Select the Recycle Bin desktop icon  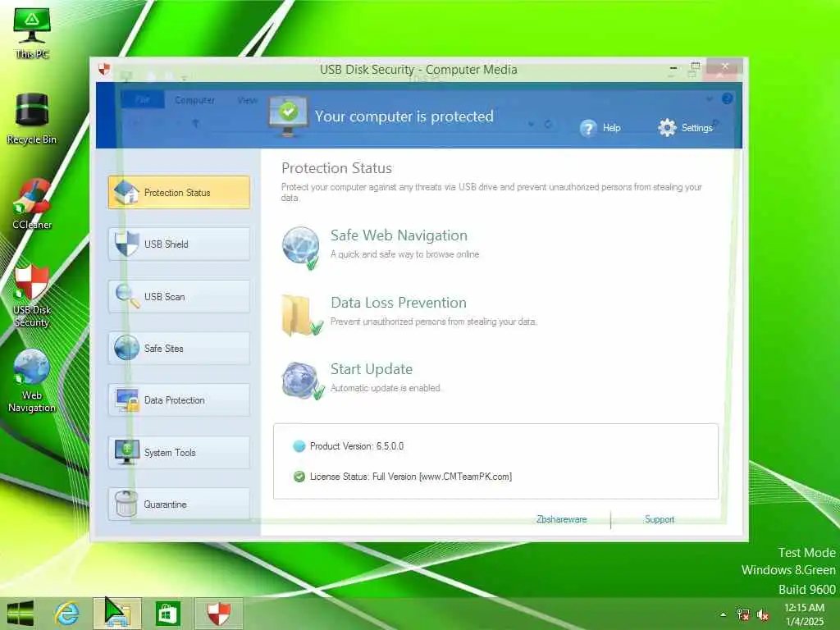point(32,118)
